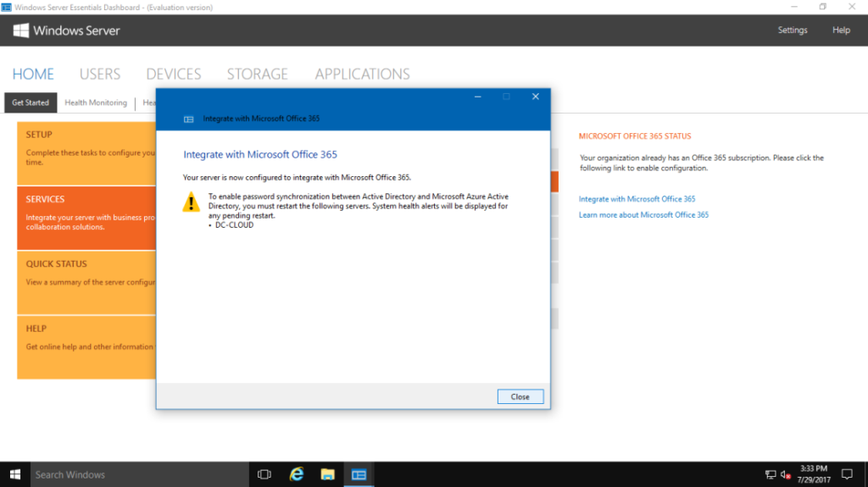Image resolution: width=868 pixels, height=487 pixels.
Task: Select the Get Started sub-tab
Action: pos(31,102)
